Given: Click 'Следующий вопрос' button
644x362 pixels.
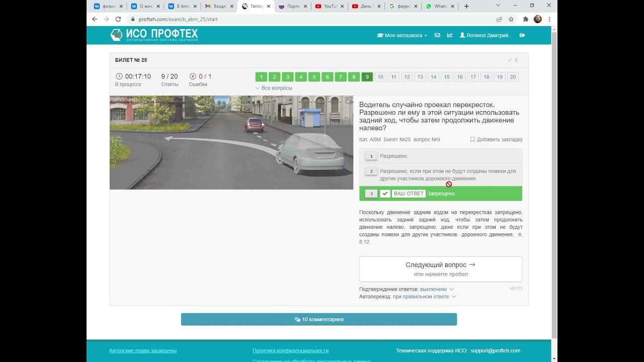Looking at the screenshot, I should [x=441, y=269].
